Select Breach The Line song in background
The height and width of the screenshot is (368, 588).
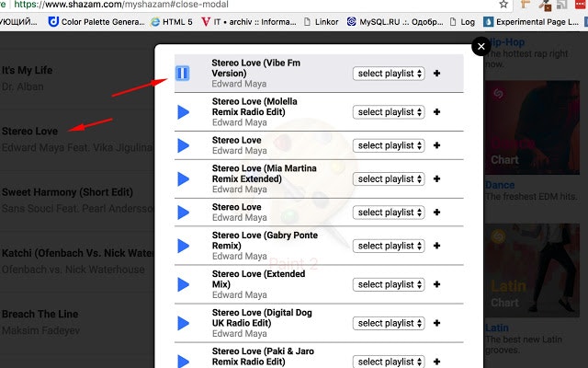(x=40, y=314)
